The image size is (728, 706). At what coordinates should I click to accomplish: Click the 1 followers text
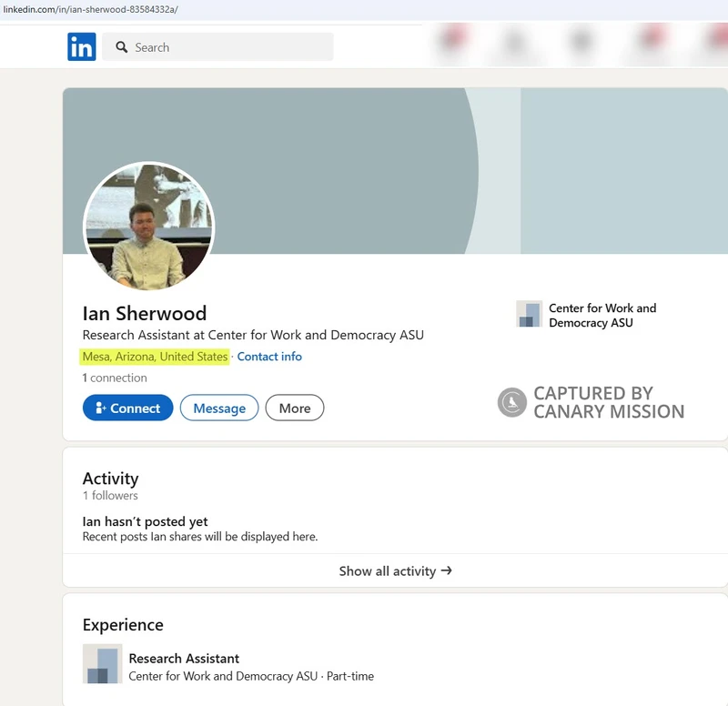coord(110,496)
